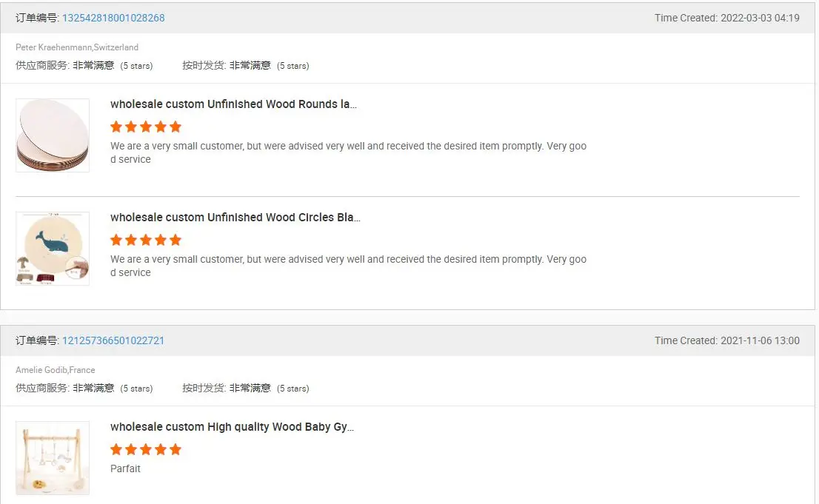The height and width of the screenshot is (504, 819).
Task: Click the star rating under Wood Rounds
Action: click(x=146, y=127)
